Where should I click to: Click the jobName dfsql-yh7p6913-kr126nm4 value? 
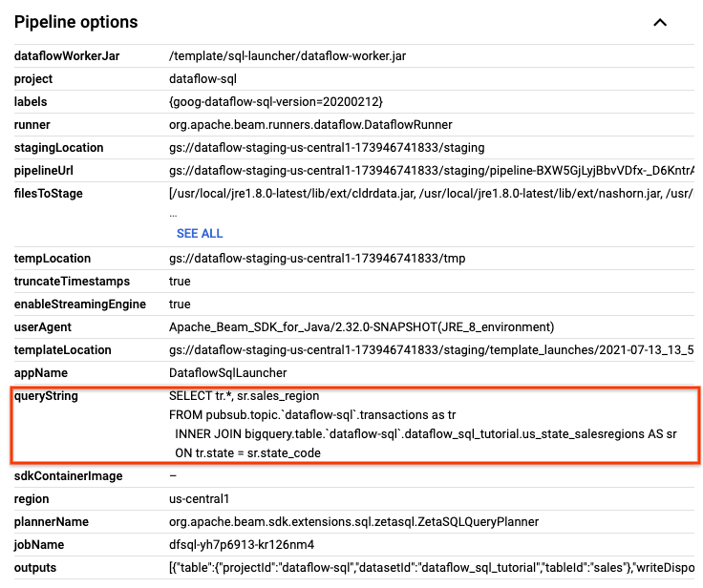(242, 545)
